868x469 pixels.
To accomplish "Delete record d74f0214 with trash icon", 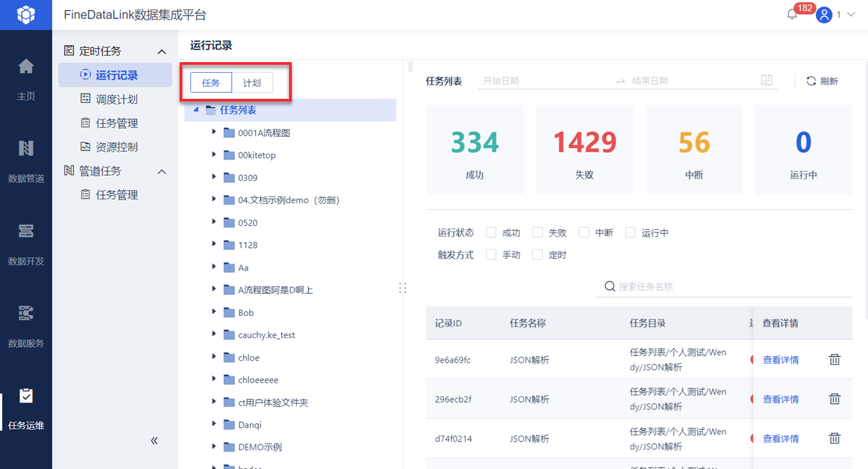I will pyautogui.click(x=835, y=438).
